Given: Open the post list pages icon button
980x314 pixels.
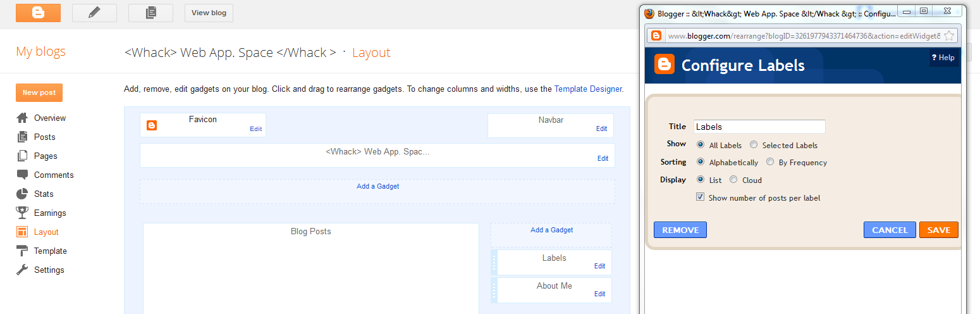Looking at the screenshot, I should pyautogui.click(x=150, y=13).
